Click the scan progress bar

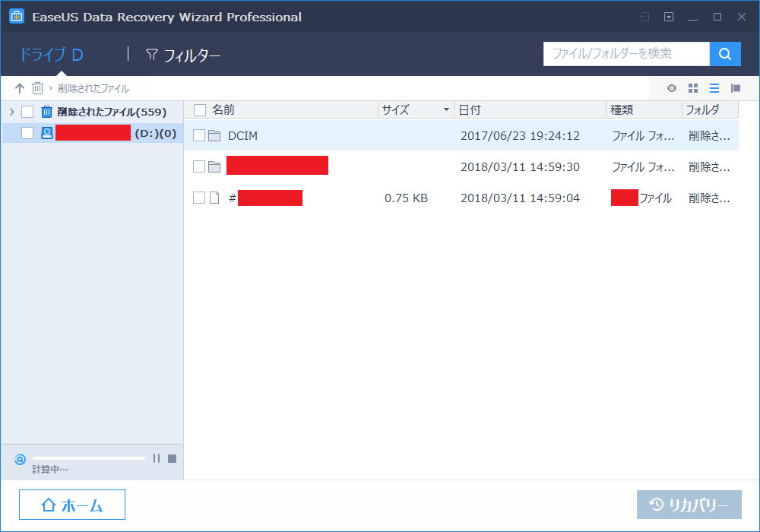89,458
